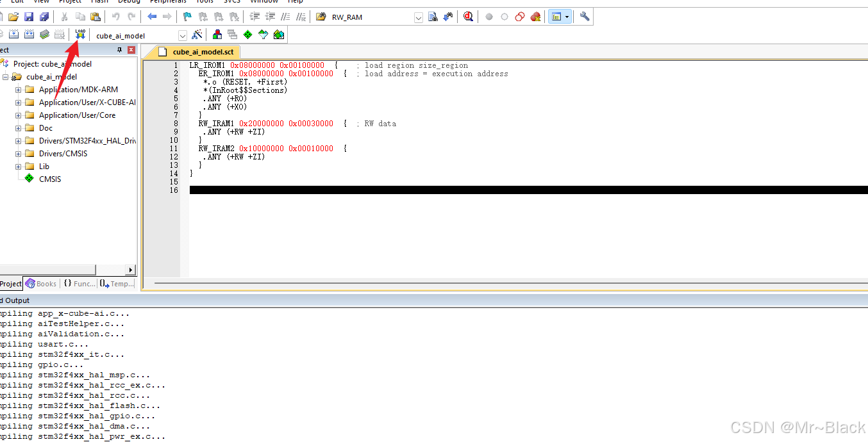
Task: Click the Window layout icon
Action: point(556,17)
